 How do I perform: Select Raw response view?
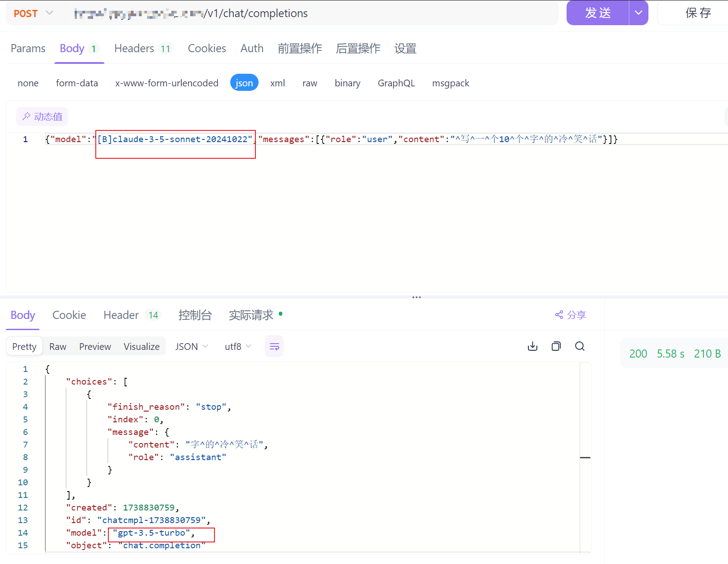point(58,347)
